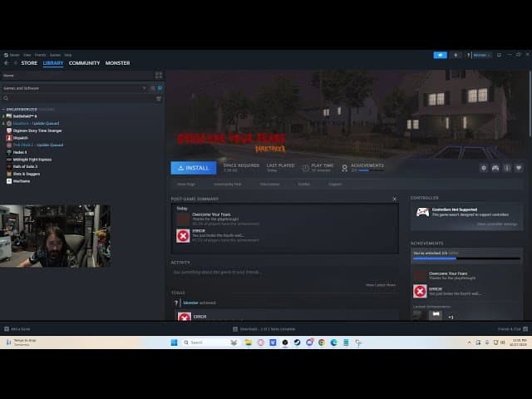Open the game settings gear icon

point(484,168)
